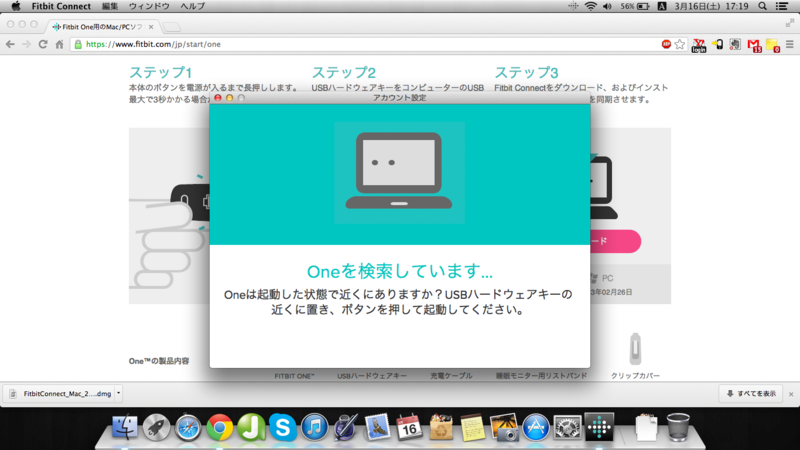The width and height of the screenshot is (800, 450).
Task: Open Fitbit Connect application menu
Action: pyautogui.click(x=61, y=6)
